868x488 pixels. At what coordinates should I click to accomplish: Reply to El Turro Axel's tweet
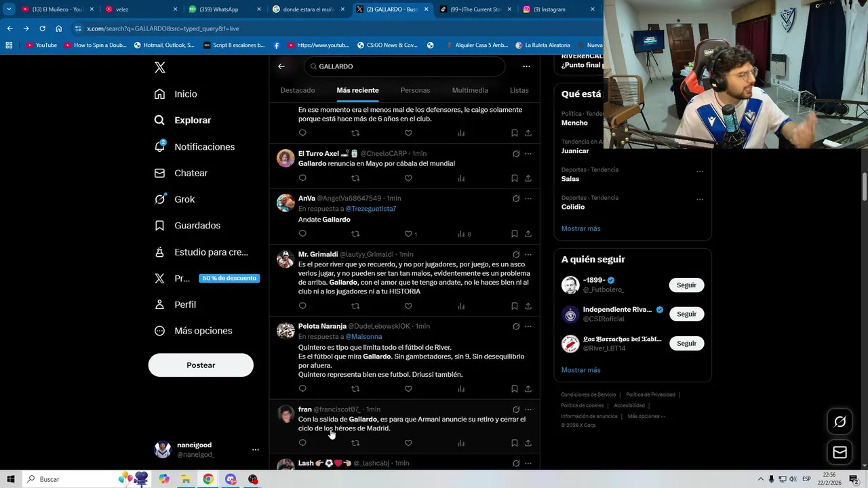pyautogui.click(x=302, y=178)
